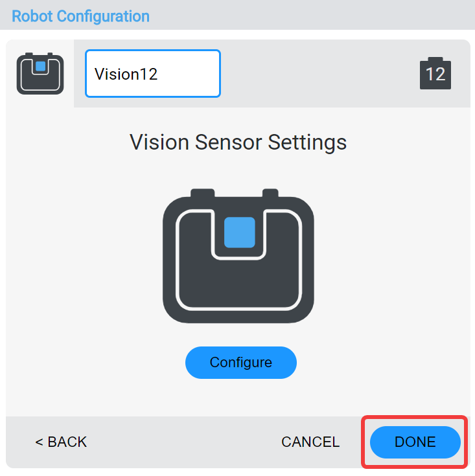Viewport: 475px width, 476px height.
Task: Click the small vision sensor icon in header
Action: point(40,74)
